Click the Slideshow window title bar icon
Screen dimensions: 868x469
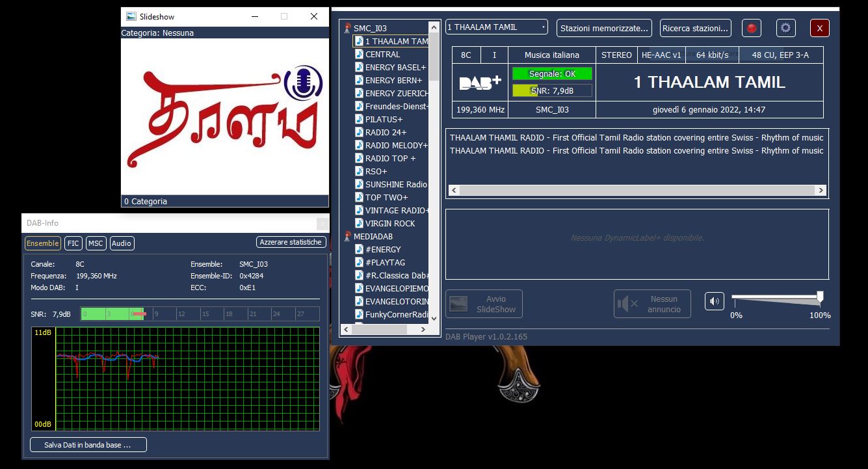(x=131, y=16)
